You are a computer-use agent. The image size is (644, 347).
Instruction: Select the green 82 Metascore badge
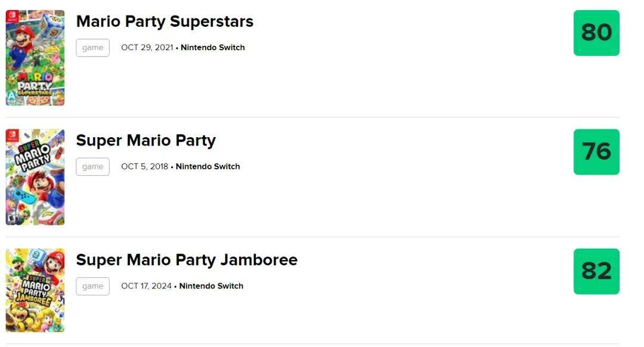(596, 271)
